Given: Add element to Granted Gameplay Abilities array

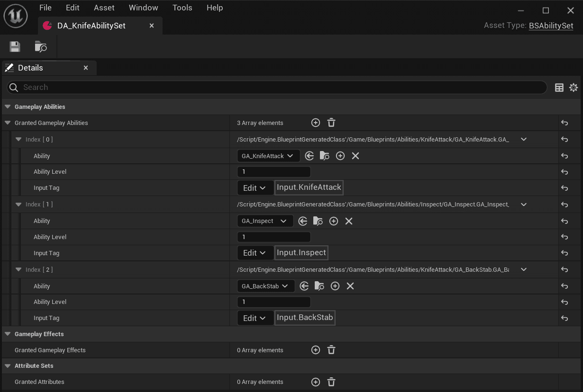Looking at the screenshot, I should click(x=316, y=123).
